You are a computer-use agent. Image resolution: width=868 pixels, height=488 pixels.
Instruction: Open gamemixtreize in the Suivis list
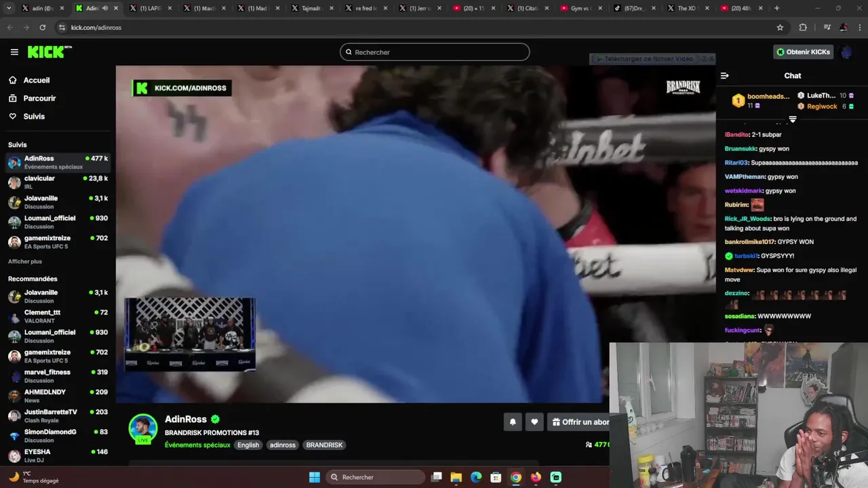[x=58, y=242]
